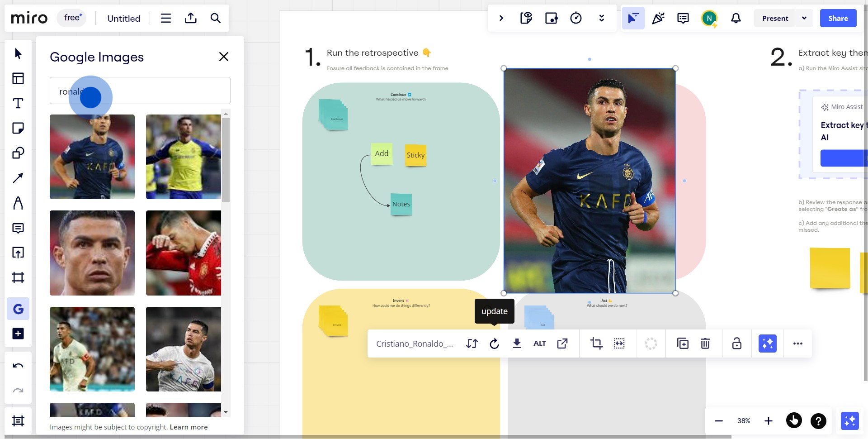
Task: Delete the selected image with trash icon
Action: 705,344
